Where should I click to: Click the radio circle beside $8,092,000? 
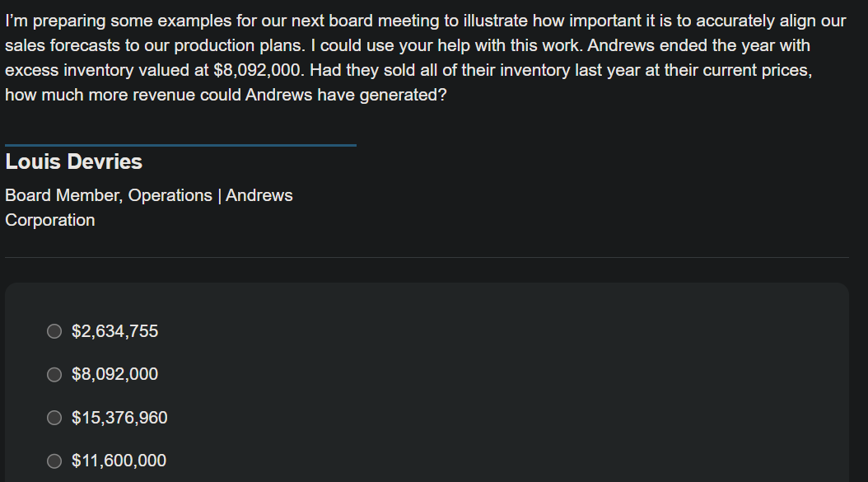coord(54,374)
